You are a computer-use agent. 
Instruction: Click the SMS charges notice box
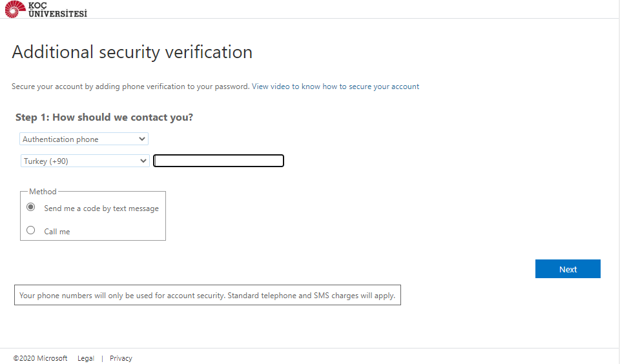[x=207, y=296]
